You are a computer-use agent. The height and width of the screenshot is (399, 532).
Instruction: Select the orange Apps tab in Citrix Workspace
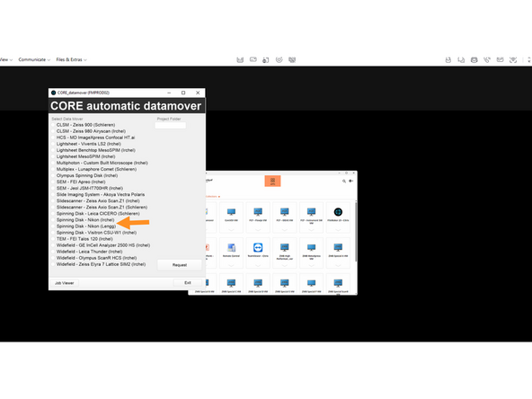point(272,181)
